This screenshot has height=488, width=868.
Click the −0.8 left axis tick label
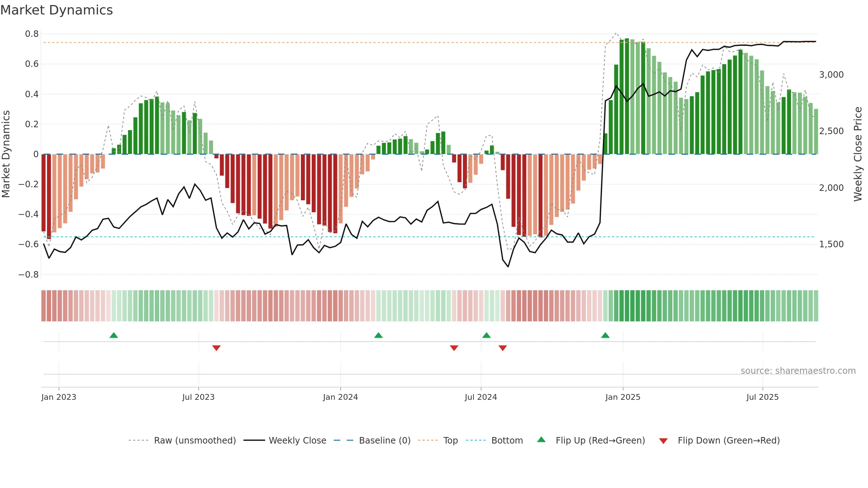[x=29, y=274]
